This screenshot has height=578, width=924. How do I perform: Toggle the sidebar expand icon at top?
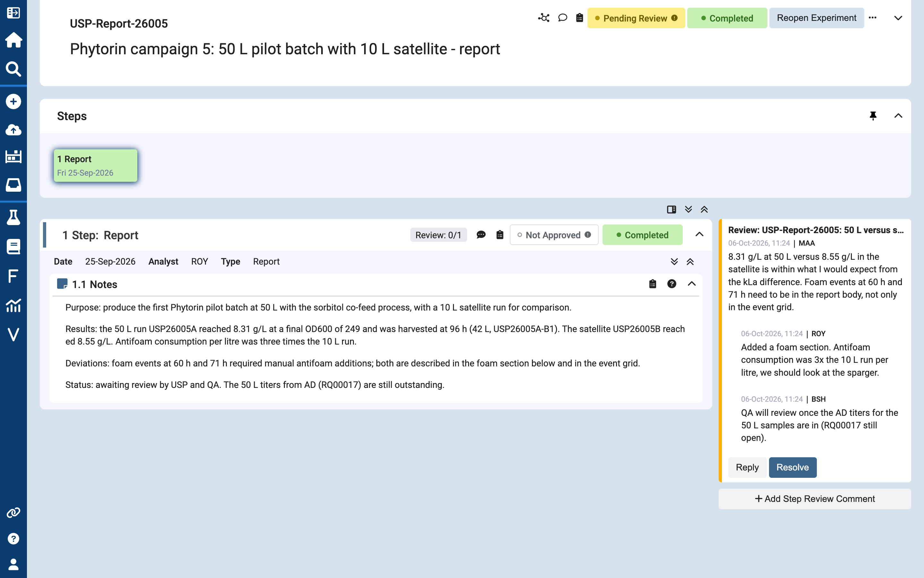13,13
